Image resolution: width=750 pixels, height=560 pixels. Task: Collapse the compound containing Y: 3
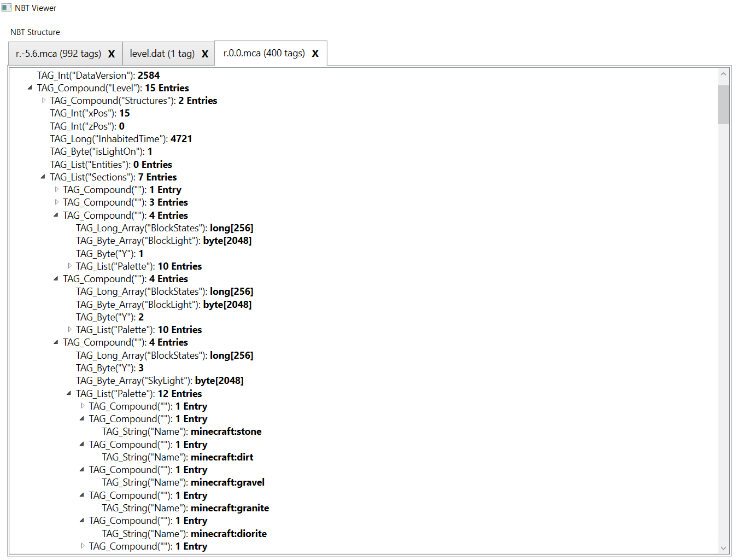click(x=56, y=342)
